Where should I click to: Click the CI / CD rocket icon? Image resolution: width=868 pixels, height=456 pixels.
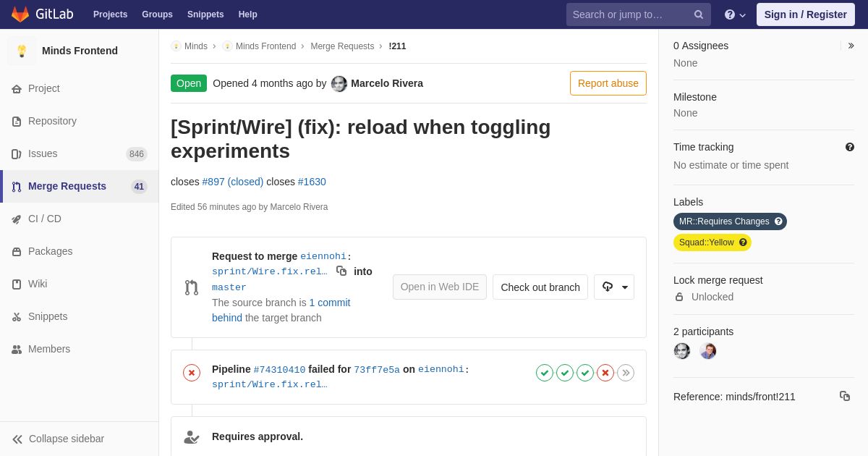click(17, 219)
